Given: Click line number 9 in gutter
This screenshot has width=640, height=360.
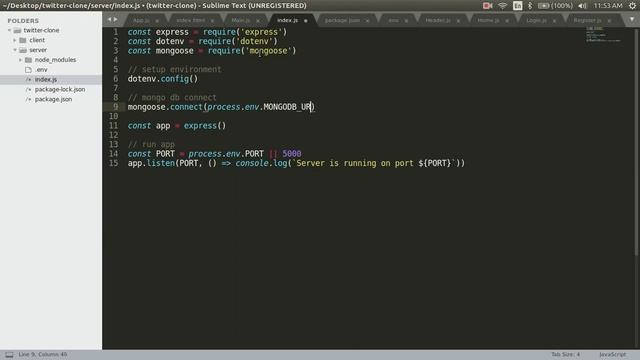Looking at the screenshot, I should pos(116,107).
